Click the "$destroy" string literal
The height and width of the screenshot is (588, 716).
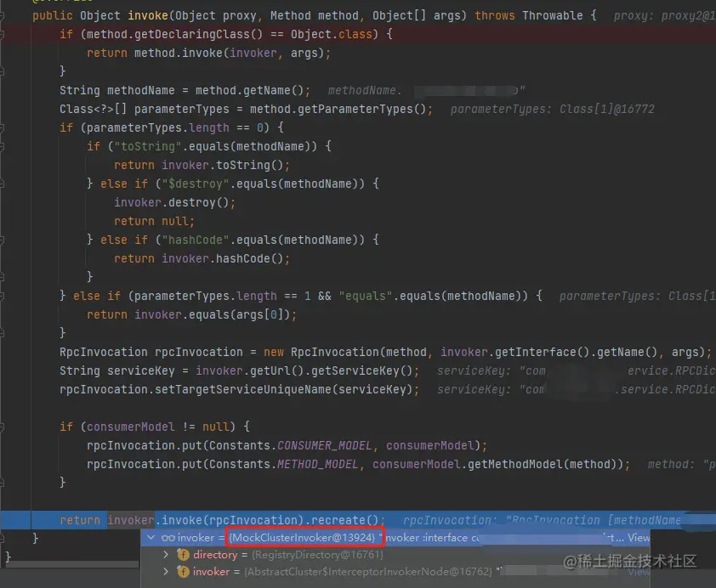click(196, 184)
